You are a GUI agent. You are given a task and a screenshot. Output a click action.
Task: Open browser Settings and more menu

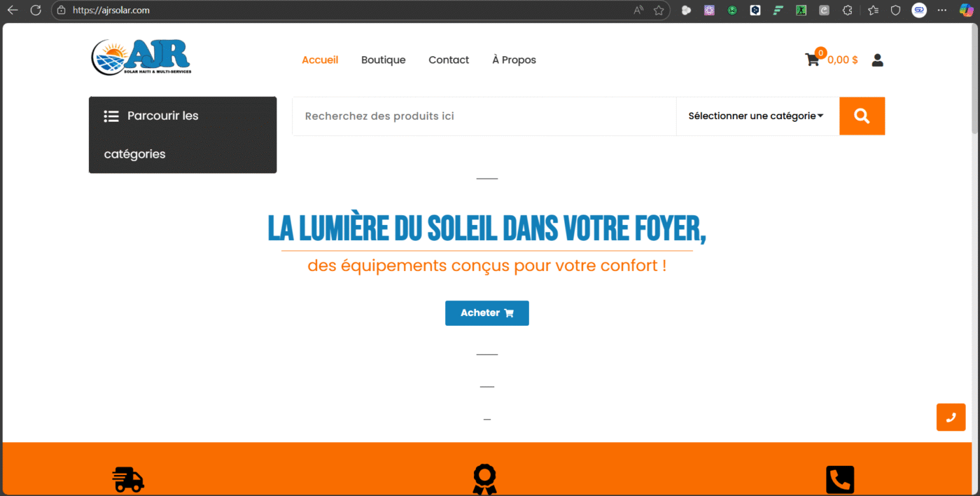point(942,11)
